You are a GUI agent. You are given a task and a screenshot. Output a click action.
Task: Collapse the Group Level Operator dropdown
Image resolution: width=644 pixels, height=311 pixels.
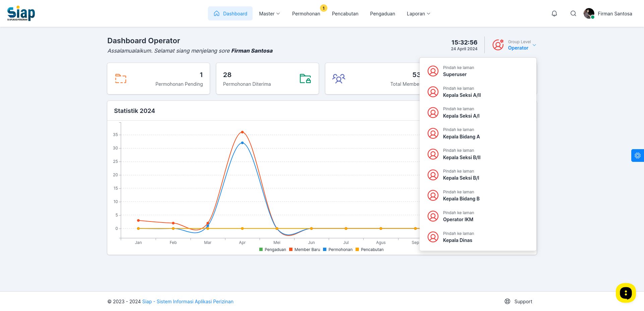[515, 45]
